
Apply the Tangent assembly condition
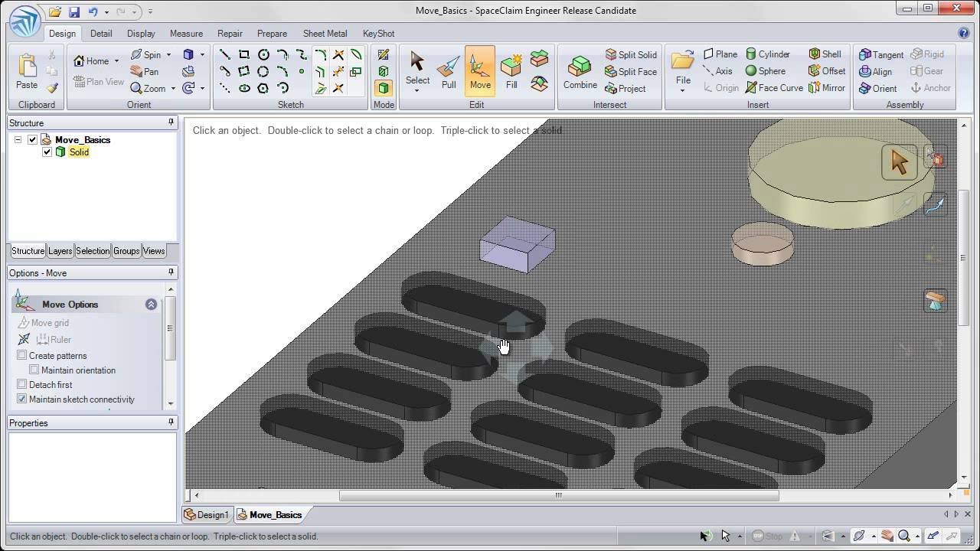point(881,54)
